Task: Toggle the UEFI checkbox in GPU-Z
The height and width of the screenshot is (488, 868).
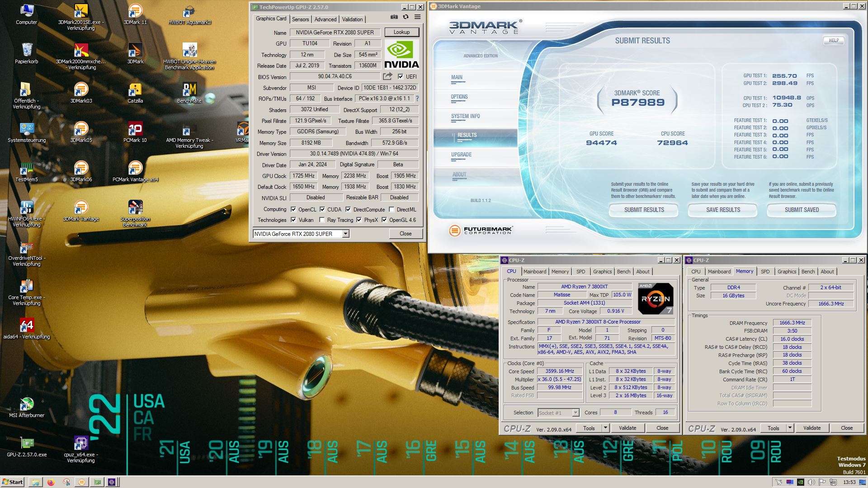Action: pyautogui.click(x=400, y=77)
